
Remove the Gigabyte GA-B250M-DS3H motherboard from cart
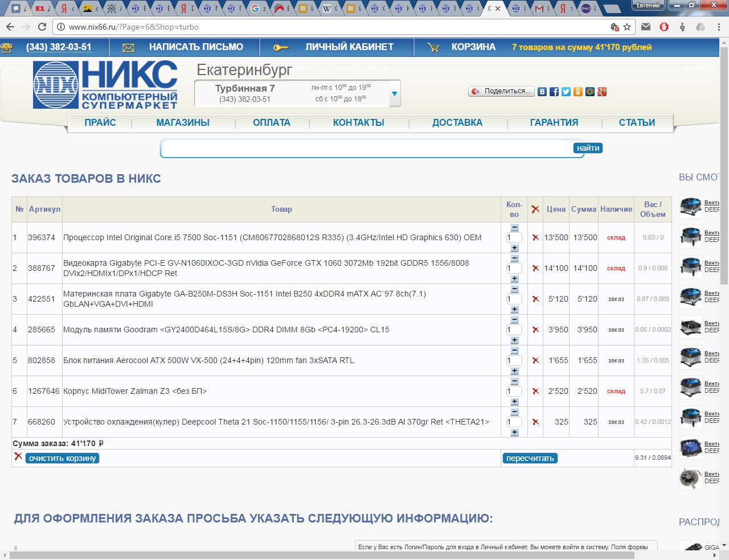535,299
